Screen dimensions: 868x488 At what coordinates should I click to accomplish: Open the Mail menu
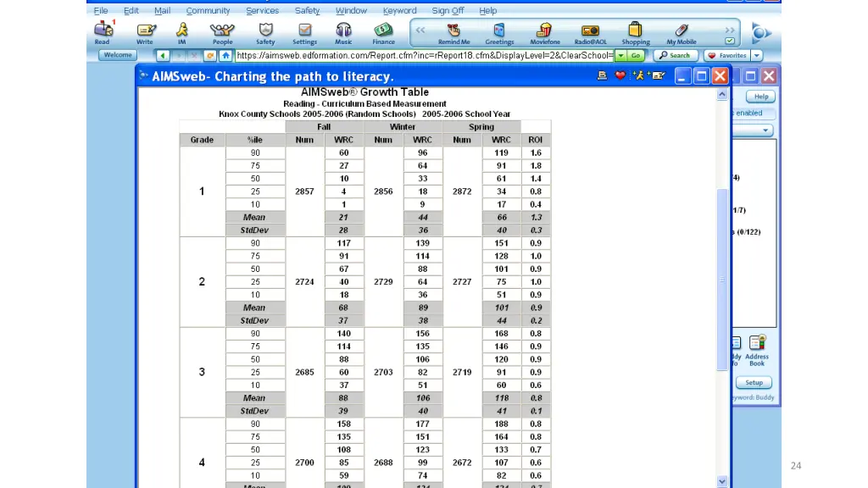click(x=162, y=10)
